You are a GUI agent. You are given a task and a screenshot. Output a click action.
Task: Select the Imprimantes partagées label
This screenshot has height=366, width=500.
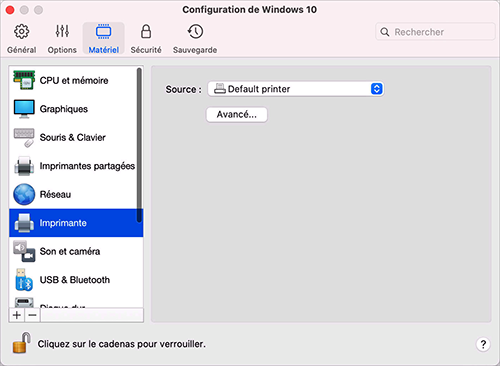tap(87, 166)
